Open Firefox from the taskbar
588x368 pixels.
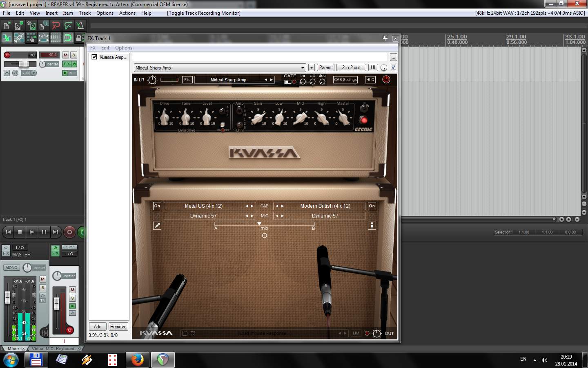click(x=137, y=360)
